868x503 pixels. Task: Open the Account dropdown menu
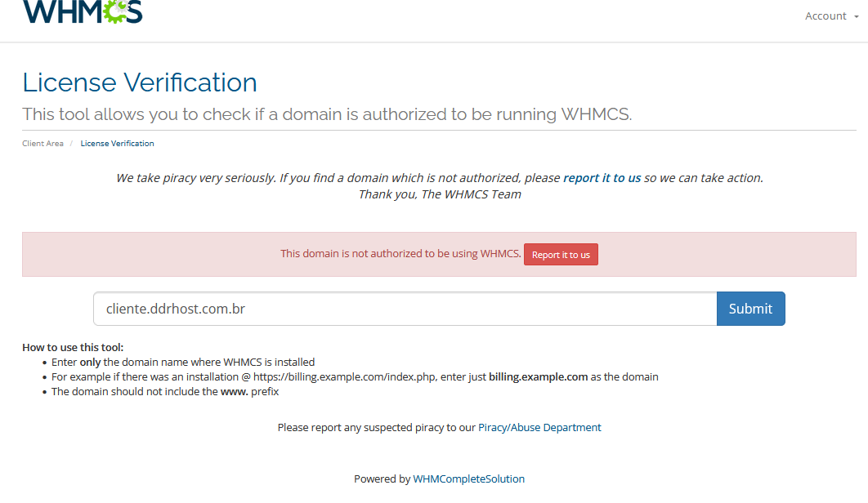(831, 16)
